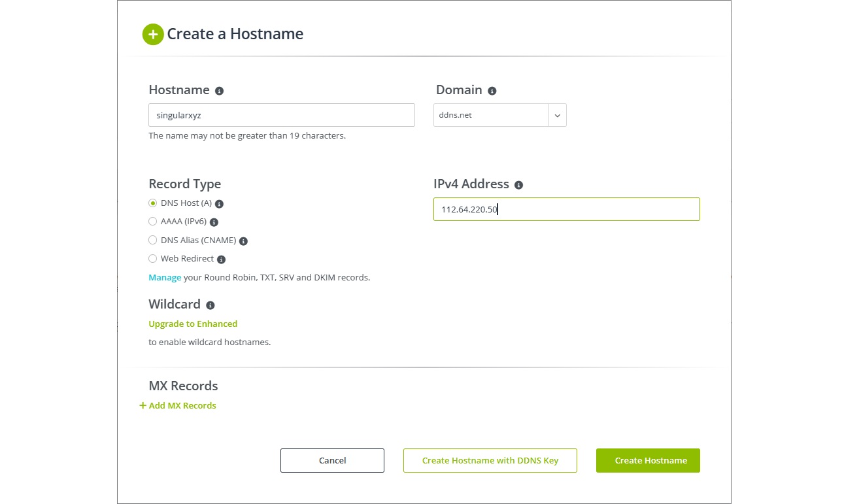Select the AAAA (IPv6) record type
The image size is (842, 504).
pyautogui.click(x=153, y=222)
